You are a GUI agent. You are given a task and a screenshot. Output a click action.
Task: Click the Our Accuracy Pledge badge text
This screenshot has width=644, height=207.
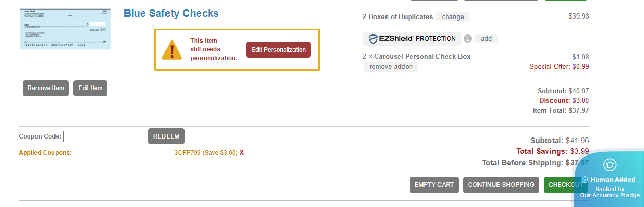coord(610,195)
